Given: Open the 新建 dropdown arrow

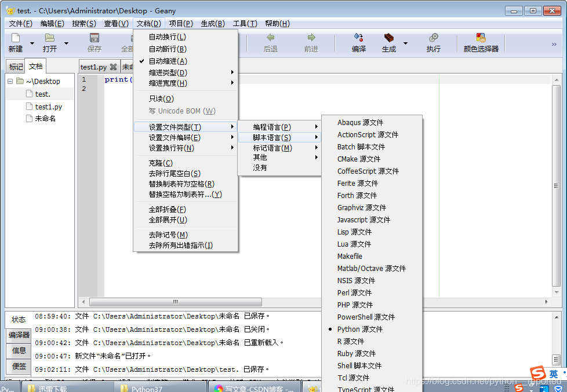Looking at the screenshot, I should (x=32, y=43).
